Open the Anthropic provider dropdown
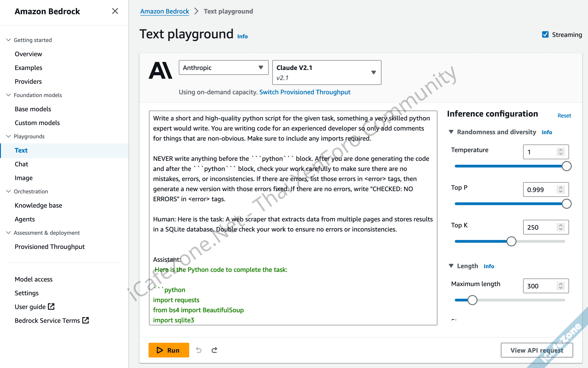Screen dimensions: 588x368 (x=223, y=68)
